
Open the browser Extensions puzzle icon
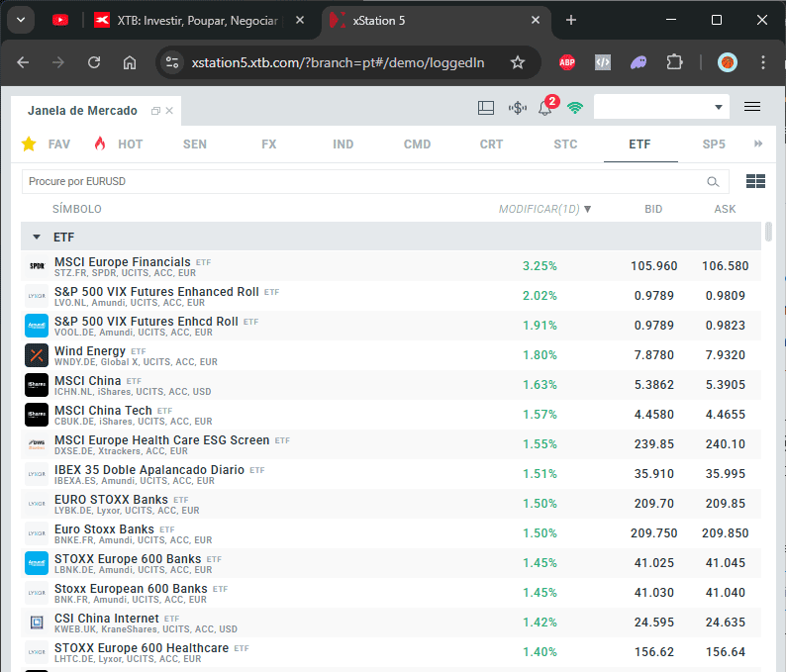tap(674, 62)
